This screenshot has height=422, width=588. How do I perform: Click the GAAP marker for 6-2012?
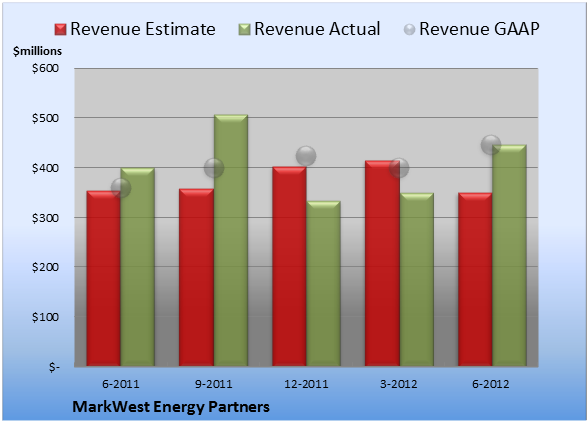pos(491,144)
